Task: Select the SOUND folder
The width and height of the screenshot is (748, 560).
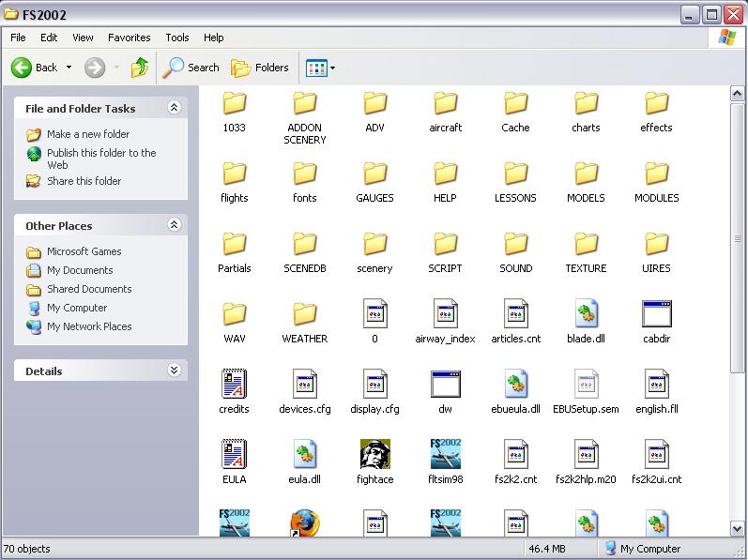Action: (x=515, y=253)
